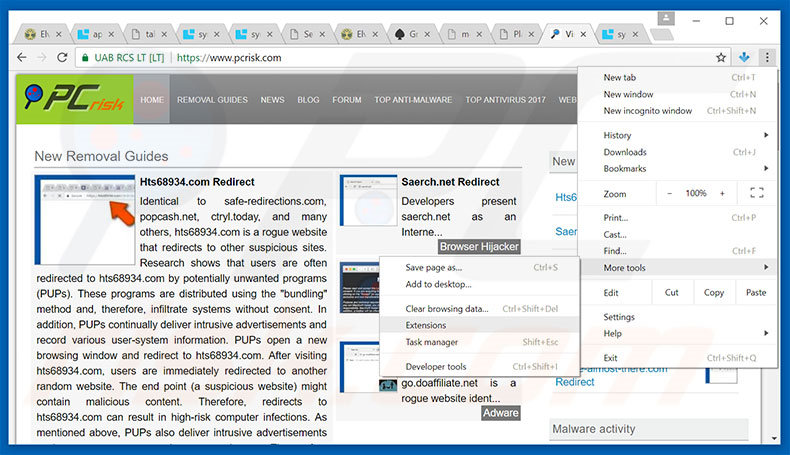Bookmark page with star icon
790x455 pixels.
pyautogui.click(x=721, y=57)
